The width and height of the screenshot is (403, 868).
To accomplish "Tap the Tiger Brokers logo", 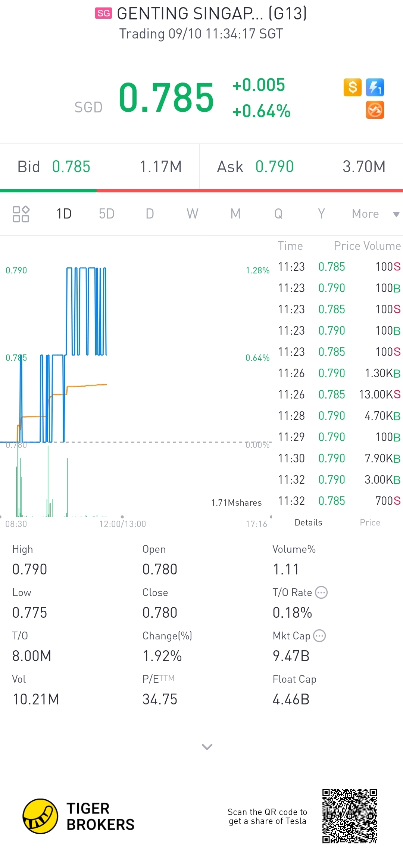I will pos(40,816).
